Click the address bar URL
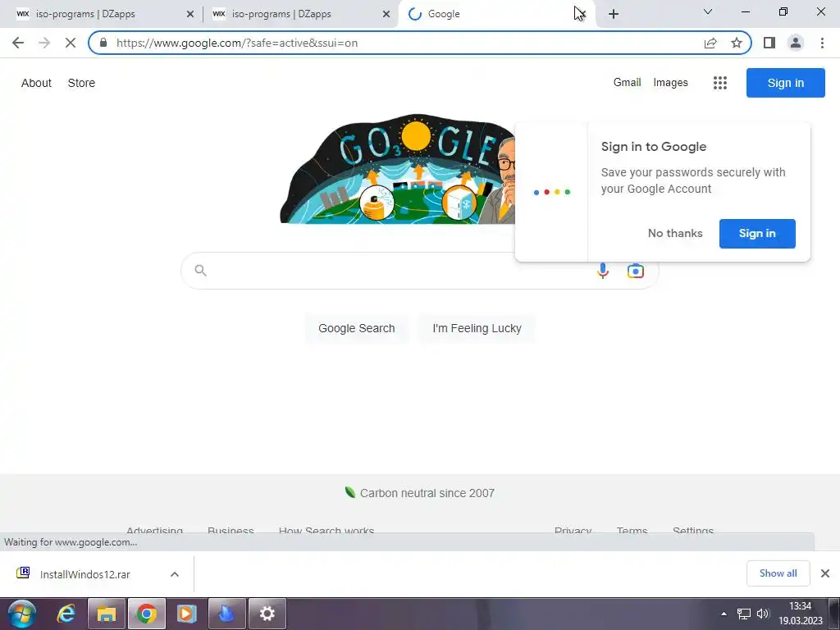This screenshot has height=630, width=840. coord(237,43)
